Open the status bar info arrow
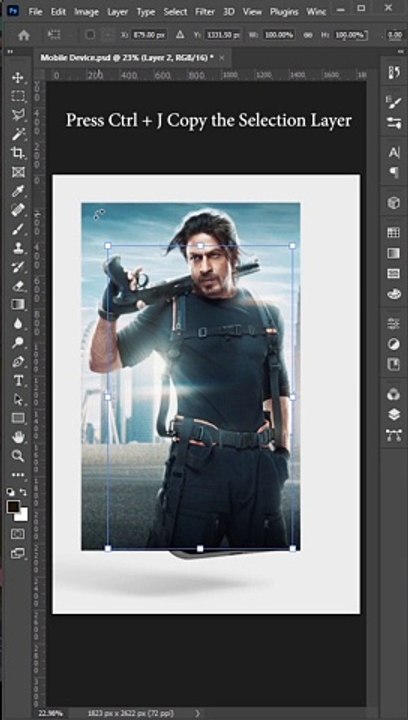 [198, 713]
